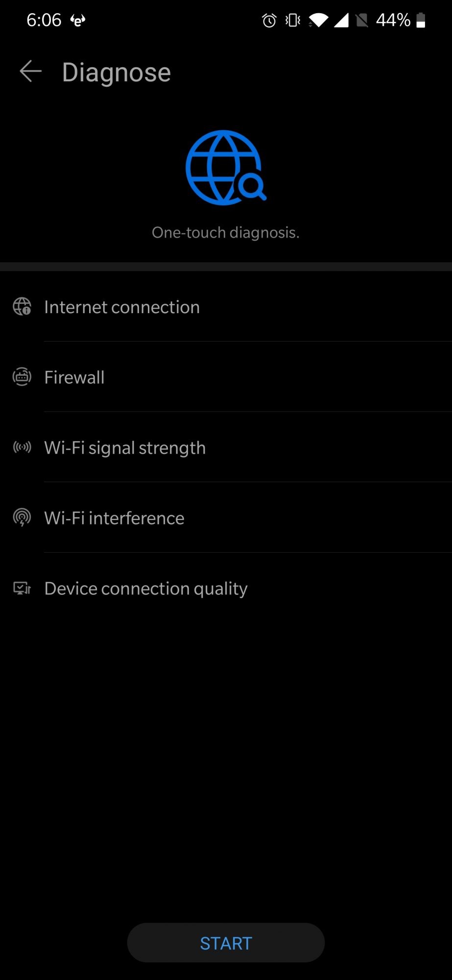Tap the Wi-Fi interference icon
Viewport: 452px width, 980px height.
pyautogui.click(x=22, y=517)
